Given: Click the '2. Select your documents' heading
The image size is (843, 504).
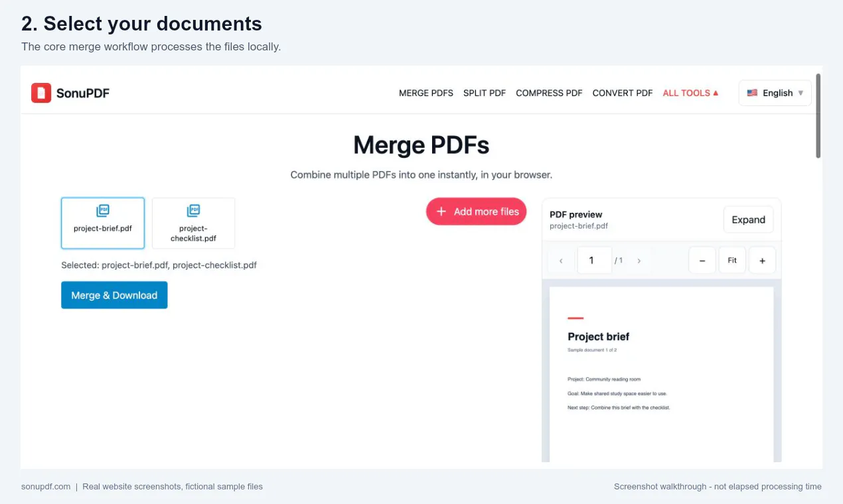Looking at the screenshot, I should [x=141, y=24].
